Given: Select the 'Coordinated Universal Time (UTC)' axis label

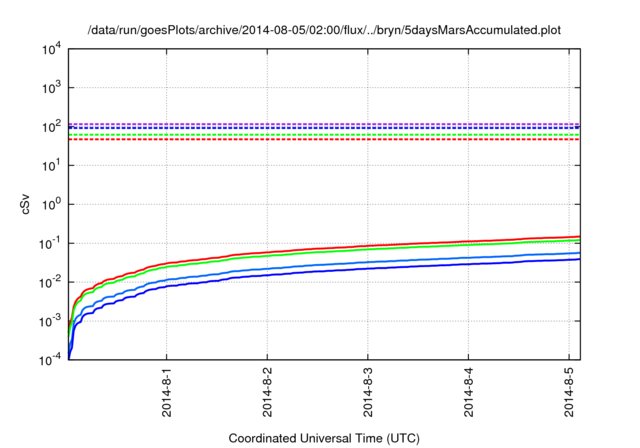Looking at the screenshot, I should (x=324, y=438).
